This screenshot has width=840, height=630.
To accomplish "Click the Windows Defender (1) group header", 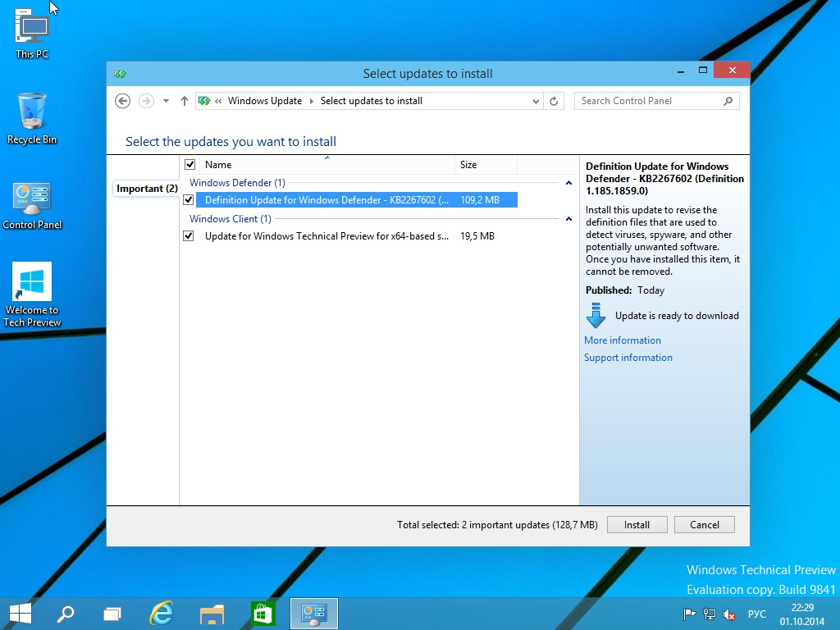I will click(237, 183).
